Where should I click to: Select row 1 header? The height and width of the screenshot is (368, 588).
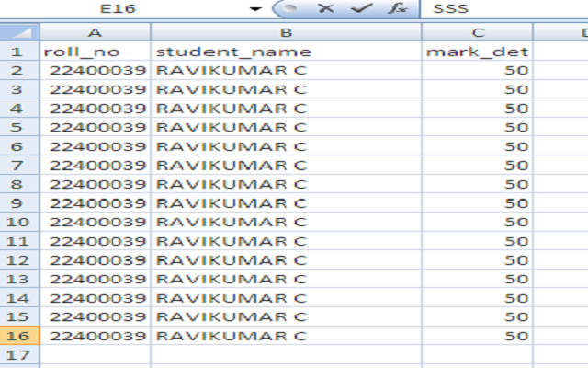pyautogui.click(x=19, y=52)
